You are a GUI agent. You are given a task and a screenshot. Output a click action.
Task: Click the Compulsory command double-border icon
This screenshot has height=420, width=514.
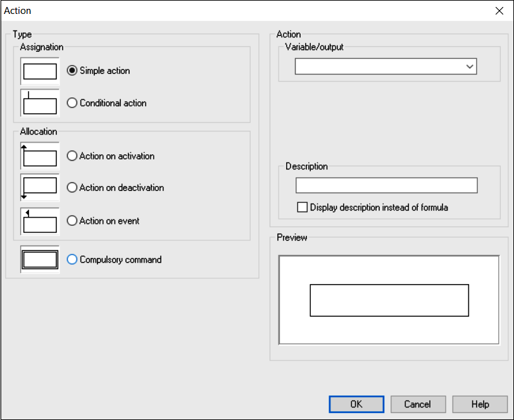pyautogui.click(x=40, y=259)
